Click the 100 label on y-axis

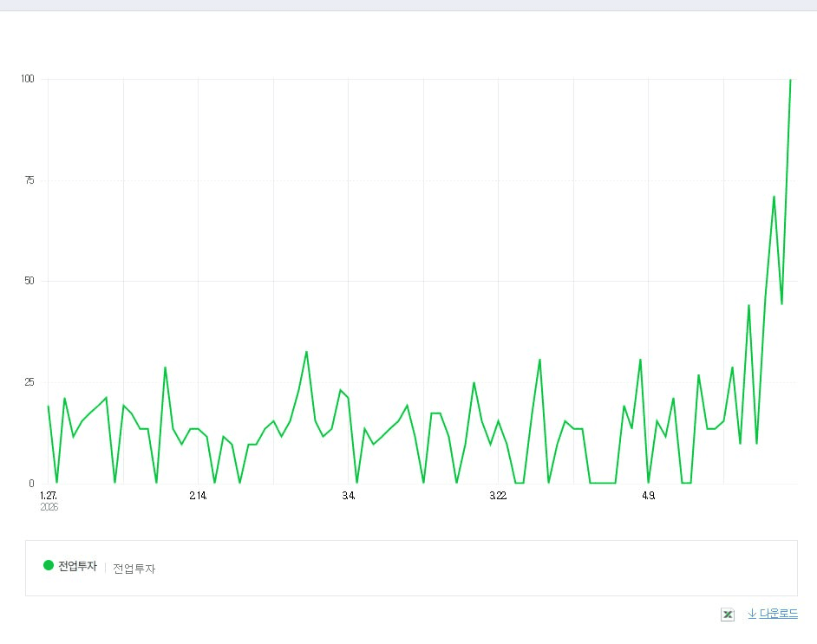point(28,79)
